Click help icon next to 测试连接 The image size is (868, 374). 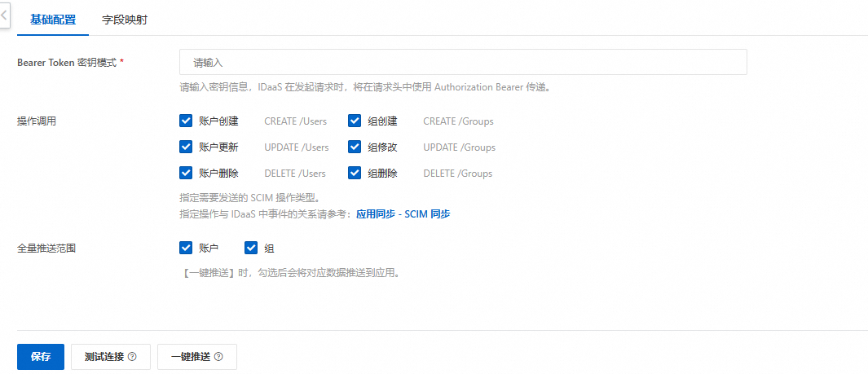(132, 357)
